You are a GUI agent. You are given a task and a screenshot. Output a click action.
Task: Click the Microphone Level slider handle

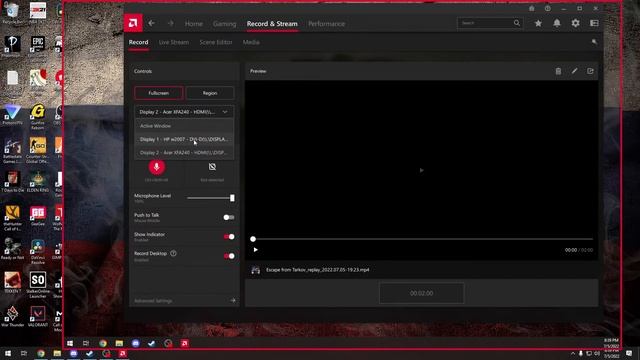(x=232, y=198)
